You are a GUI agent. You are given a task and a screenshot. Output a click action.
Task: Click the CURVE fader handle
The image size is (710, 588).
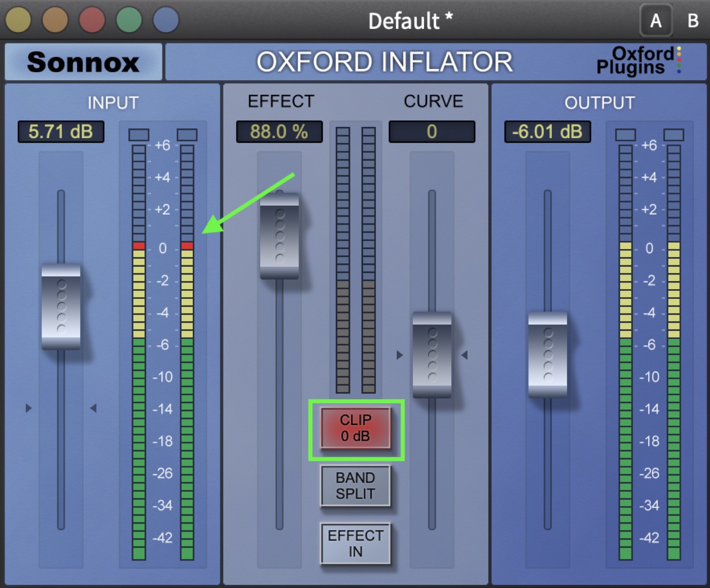click(432, 354)
